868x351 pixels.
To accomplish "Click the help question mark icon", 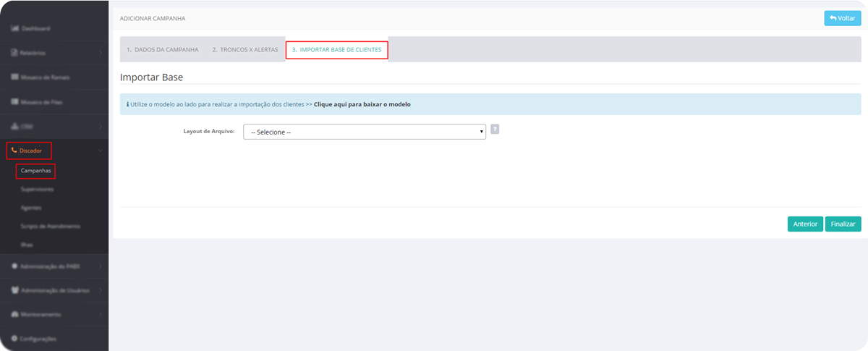I will 495,130.
